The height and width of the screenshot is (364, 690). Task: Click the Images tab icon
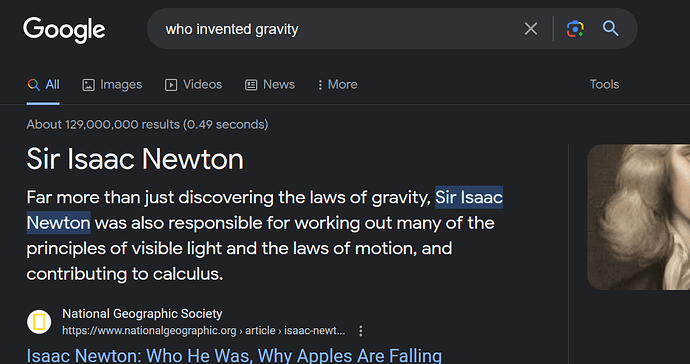88,85
